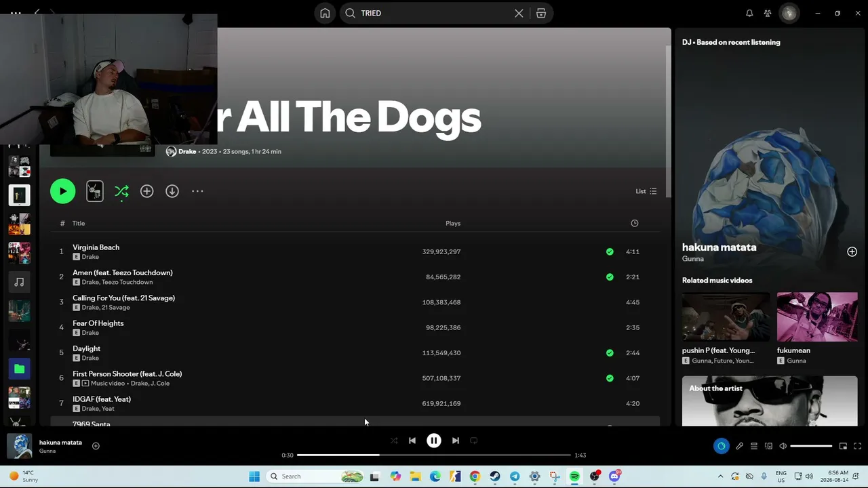Image resolution: width=868 pixels, height=488 pixels.
Task: Add album to Your Library
Action: point(146,191)
